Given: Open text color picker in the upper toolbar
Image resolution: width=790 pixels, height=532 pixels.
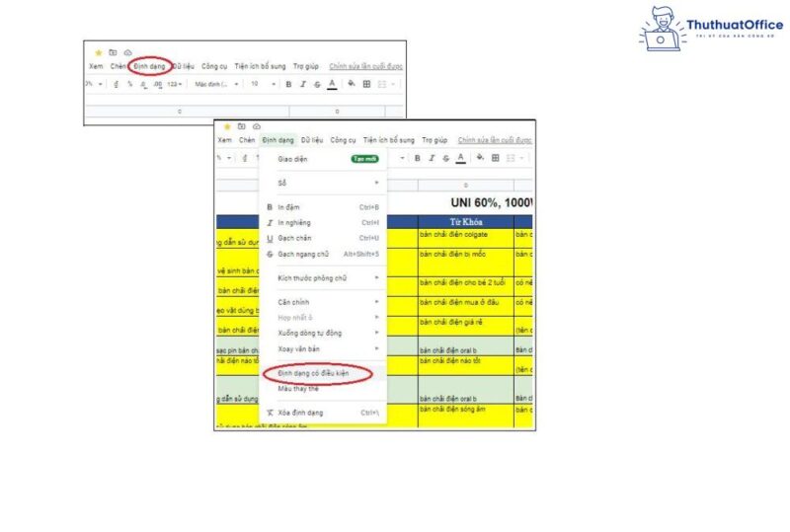Looking at the screenshot, I should pyautogui.click(x=332, y=84).
